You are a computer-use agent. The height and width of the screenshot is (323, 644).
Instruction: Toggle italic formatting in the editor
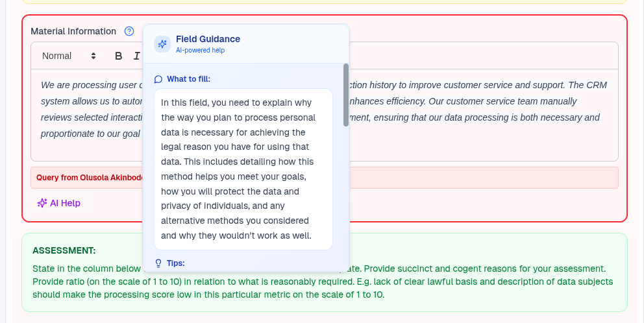tap(136, 56)
